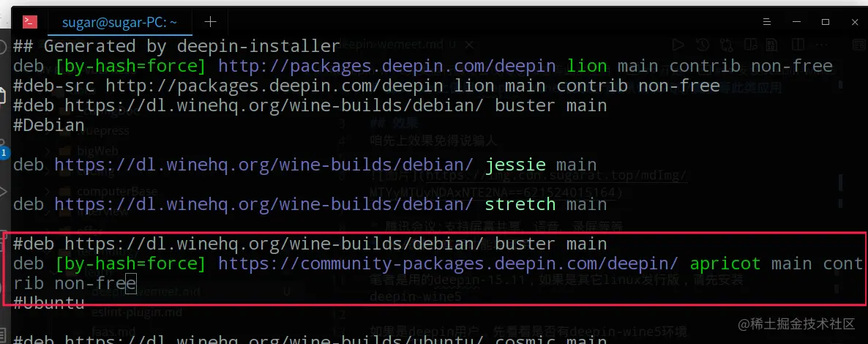Click the '#Ubuntu' comment line
The width and height of the screenshot is (868, 344).
(49, 303)
